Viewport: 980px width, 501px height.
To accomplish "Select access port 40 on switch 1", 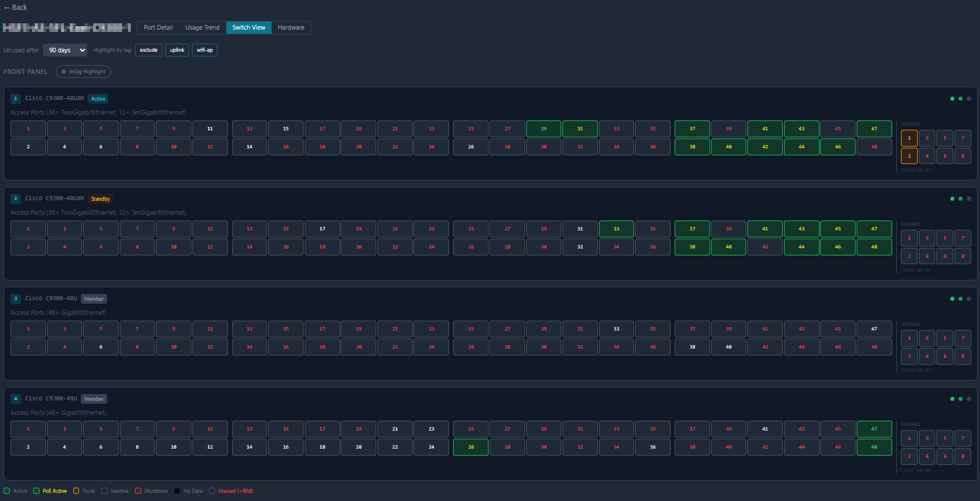I will pos(729,147).
